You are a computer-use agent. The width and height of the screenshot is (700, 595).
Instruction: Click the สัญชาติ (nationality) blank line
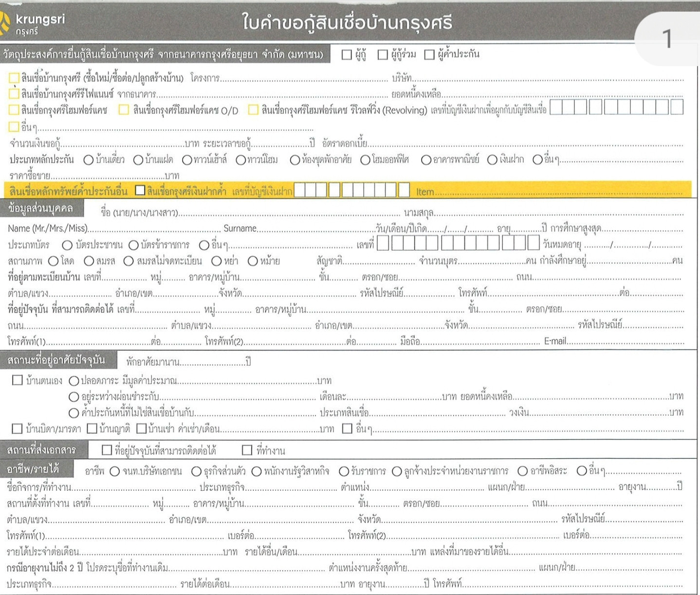[379, 262]
